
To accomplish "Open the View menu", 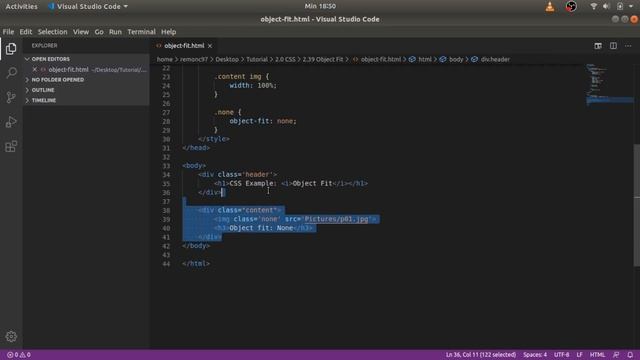I will pos(81,32).
